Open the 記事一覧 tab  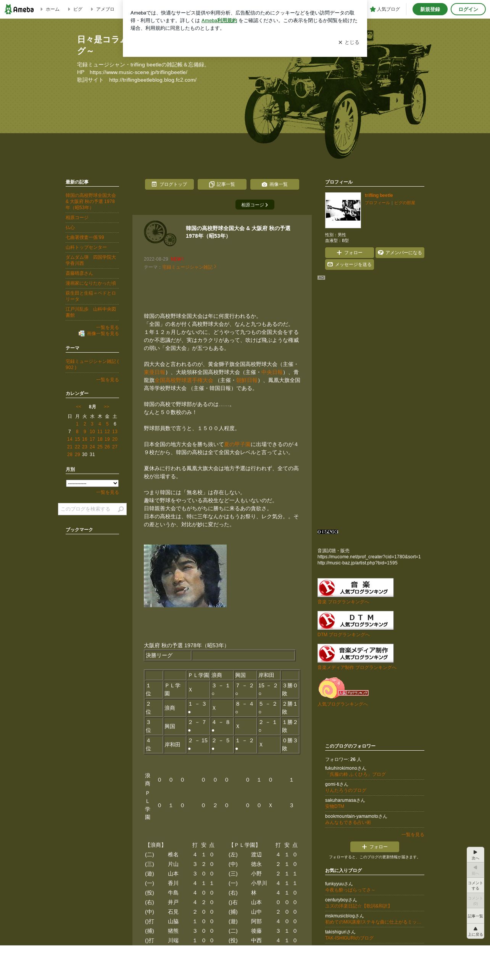[222, 184]
